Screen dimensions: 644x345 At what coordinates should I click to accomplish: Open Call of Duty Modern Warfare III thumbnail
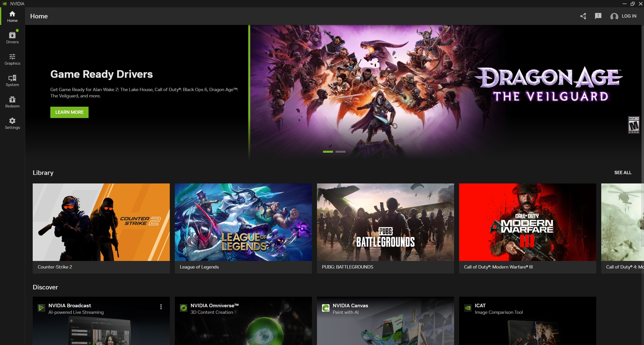click(x=528, y=222)
